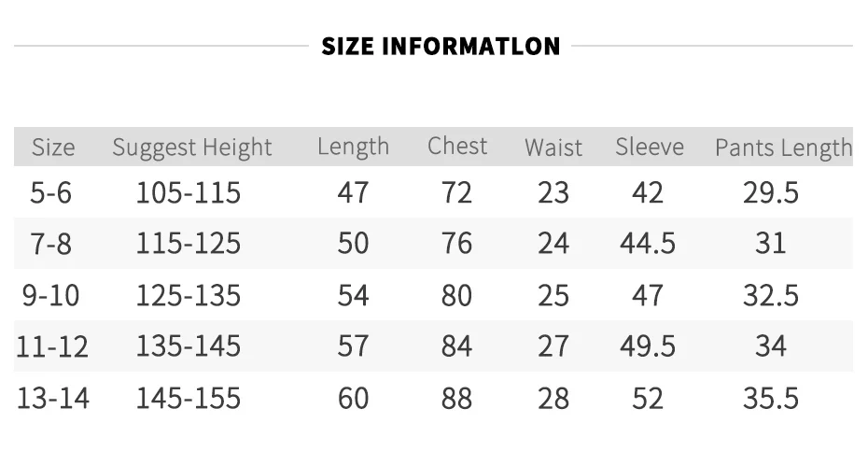This screenshot has height=465, width=868.
Task: Click the Suggest Height column header
Action: click(192, 148)
